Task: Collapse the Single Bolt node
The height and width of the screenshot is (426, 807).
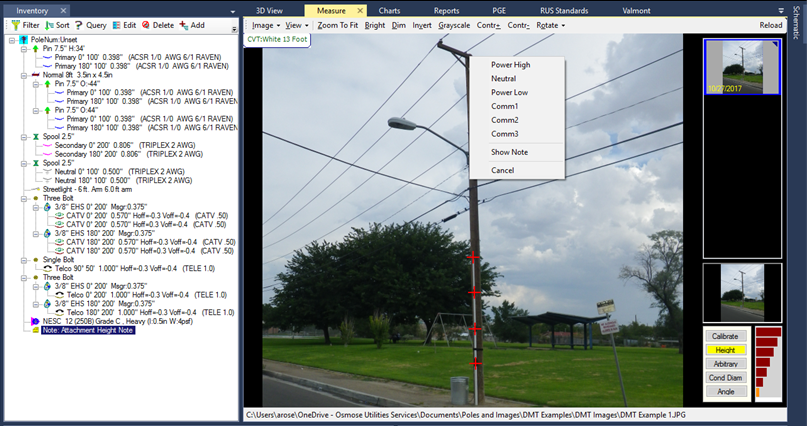Action: point(24,260)
